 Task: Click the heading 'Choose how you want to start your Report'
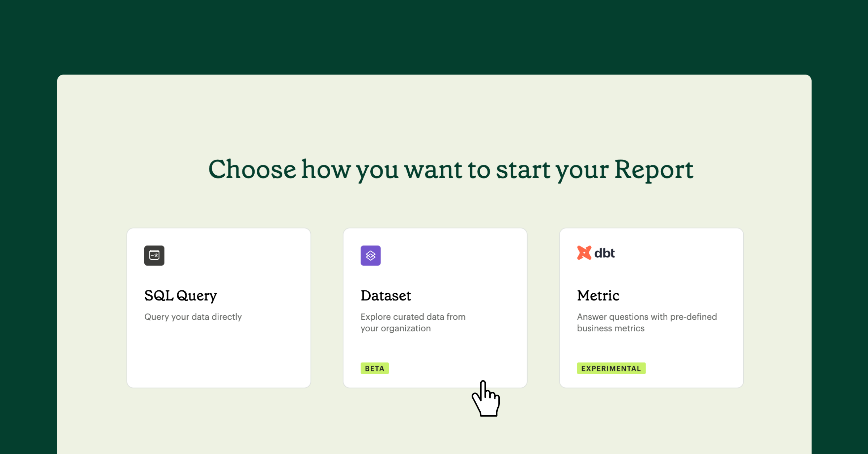(x=452, y=169)
